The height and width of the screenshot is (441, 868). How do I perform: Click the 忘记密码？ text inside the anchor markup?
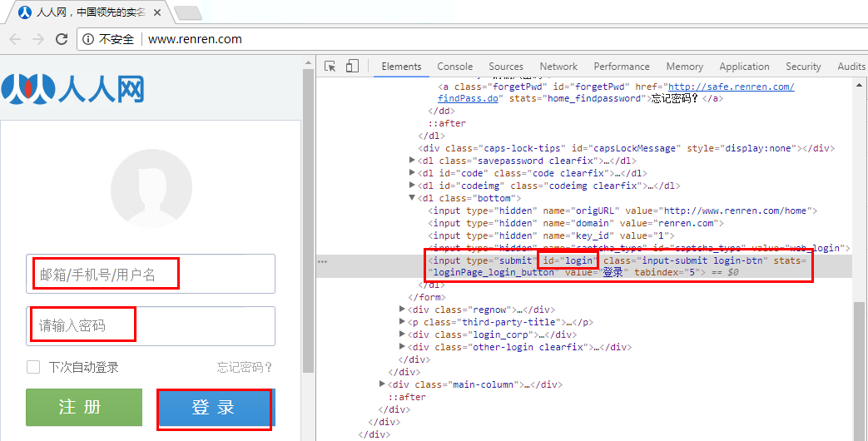click(676, 99)
